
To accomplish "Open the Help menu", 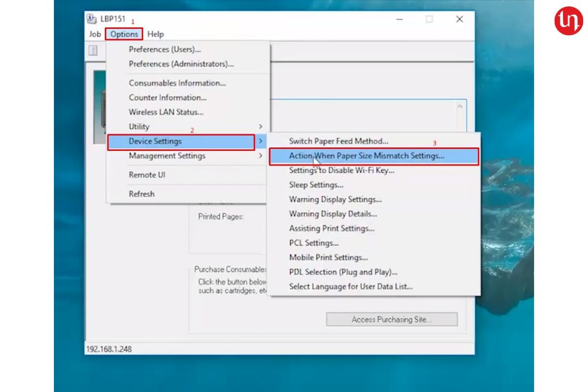I will coord(156,34).
